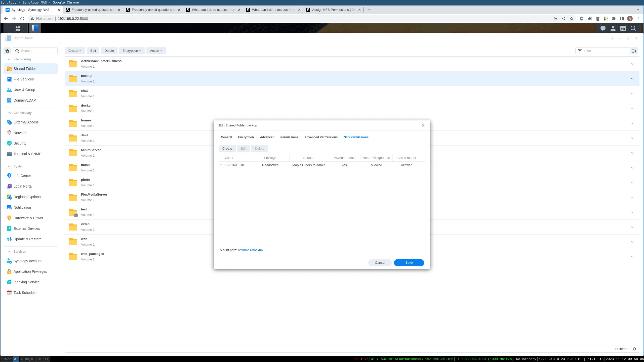This screenshot has height=362, width=644.
Task: Open a new browser tab
Action: coord(369,10)
